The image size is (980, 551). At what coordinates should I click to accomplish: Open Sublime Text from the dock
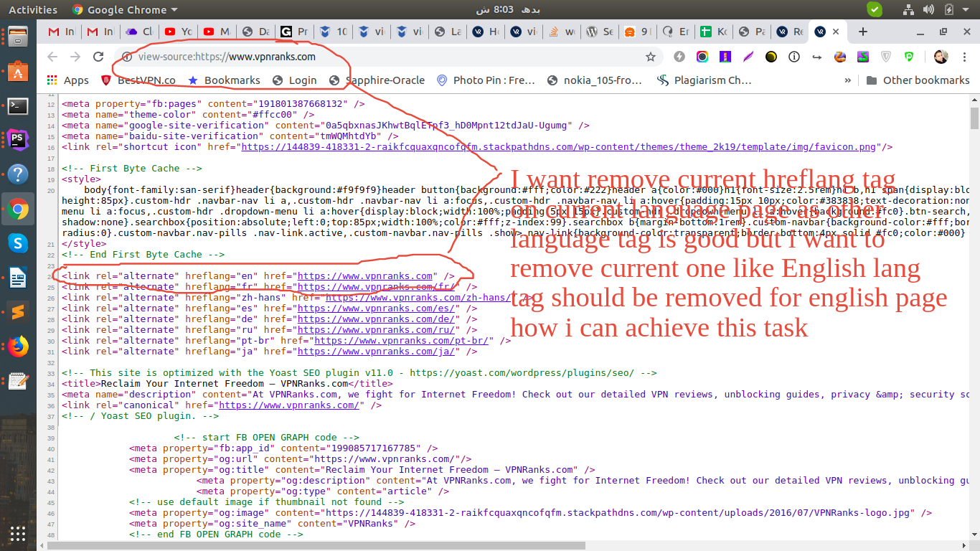pos(18,312)
